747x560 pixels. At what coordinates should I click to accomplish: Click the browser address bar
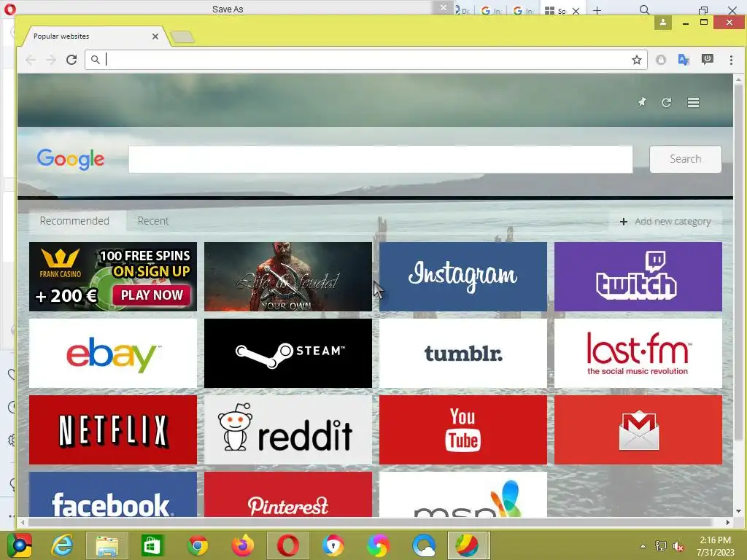point(365,60)
